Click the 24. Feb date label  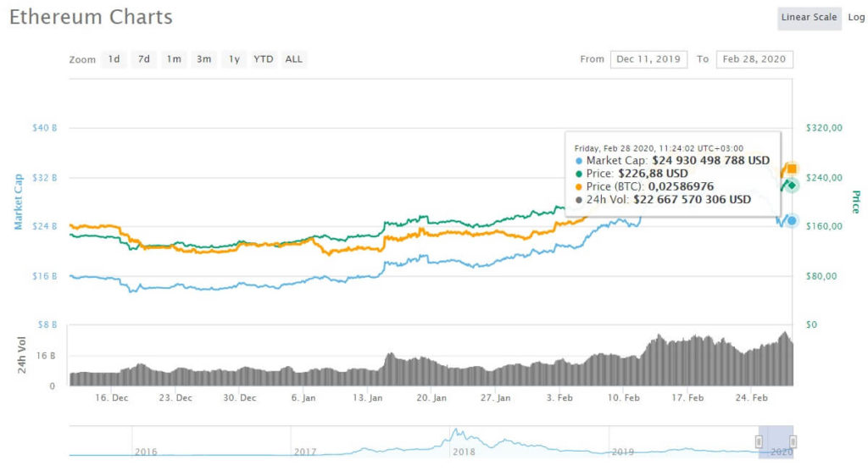point(752,397)
